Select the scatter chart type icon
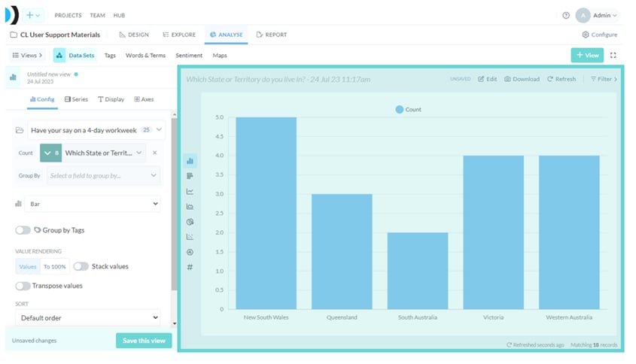The height and width of the screenshot is (364, 636). pyautogui.click(x=190, y=237)
